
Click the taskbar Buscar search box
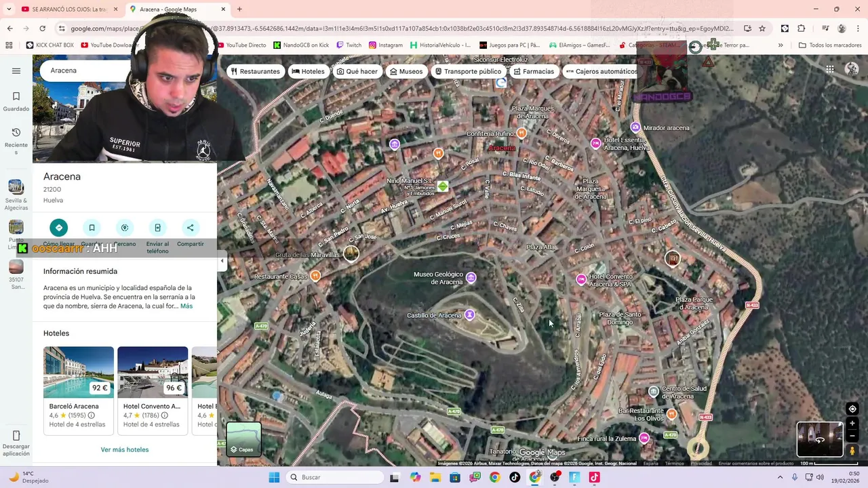pyautogui.click(x=334, y=477)
